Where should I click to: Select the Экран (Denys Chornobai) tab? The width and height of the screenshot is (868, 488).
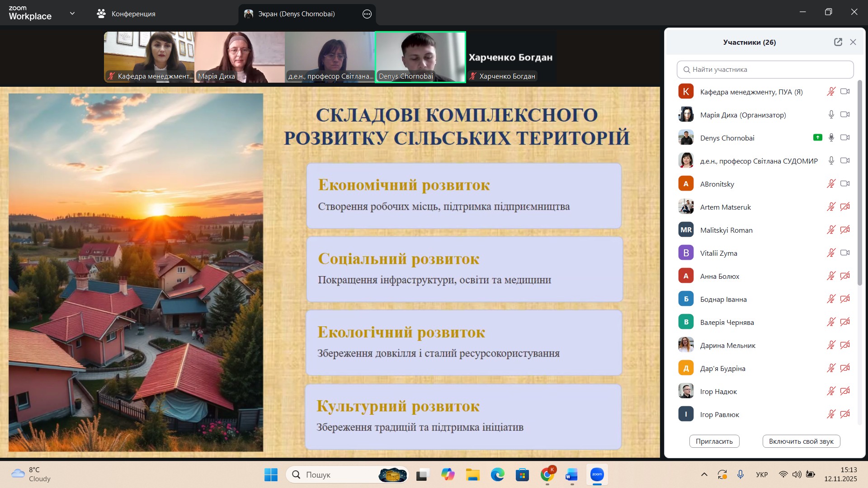point(296,14)
